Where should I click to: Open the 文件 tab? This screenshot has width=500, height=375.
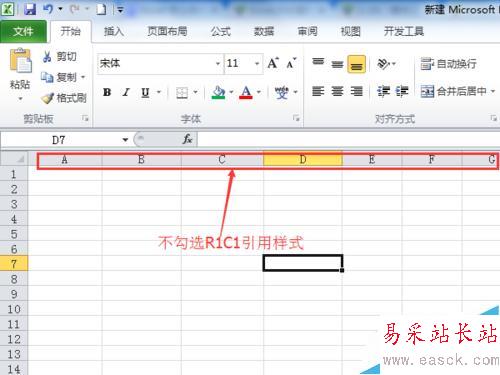23,31
